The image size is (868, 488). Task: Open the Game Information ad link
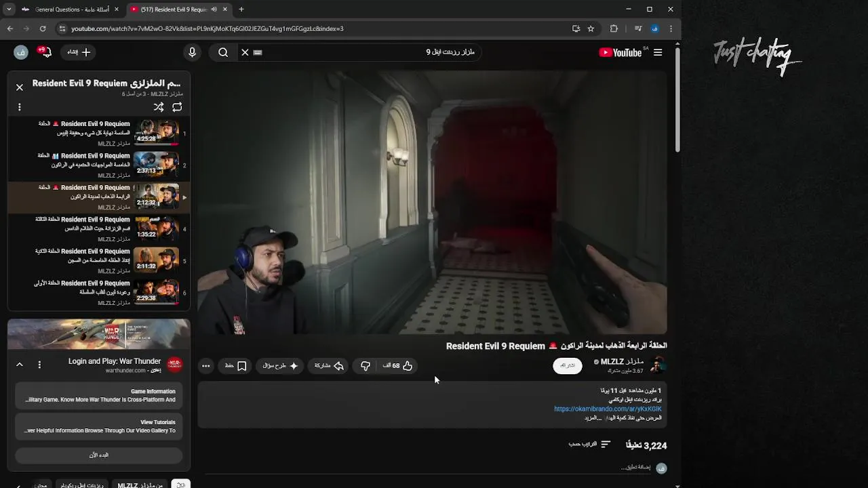pyautogui.click(x=99, y=396)
